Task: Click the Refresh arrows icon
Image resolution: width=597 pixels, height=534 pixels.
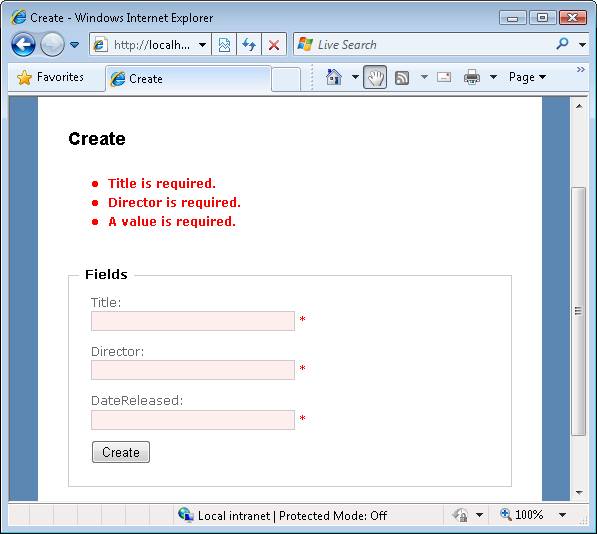Action: [x=249, y=45]
